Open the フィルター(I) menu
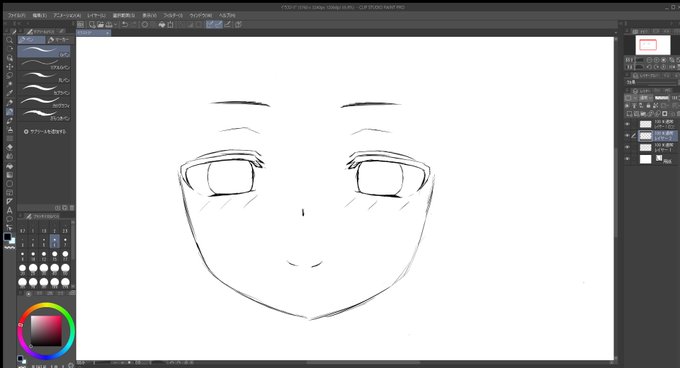680x368 pixels. pyautogui.click(x=173, y=15)
